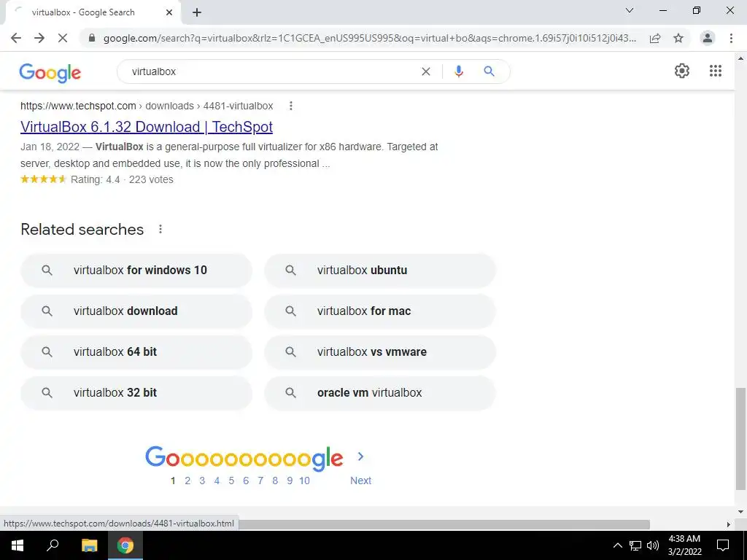The image size is (747, 560).
Task: Open the network tray icon
Action: 635,545
